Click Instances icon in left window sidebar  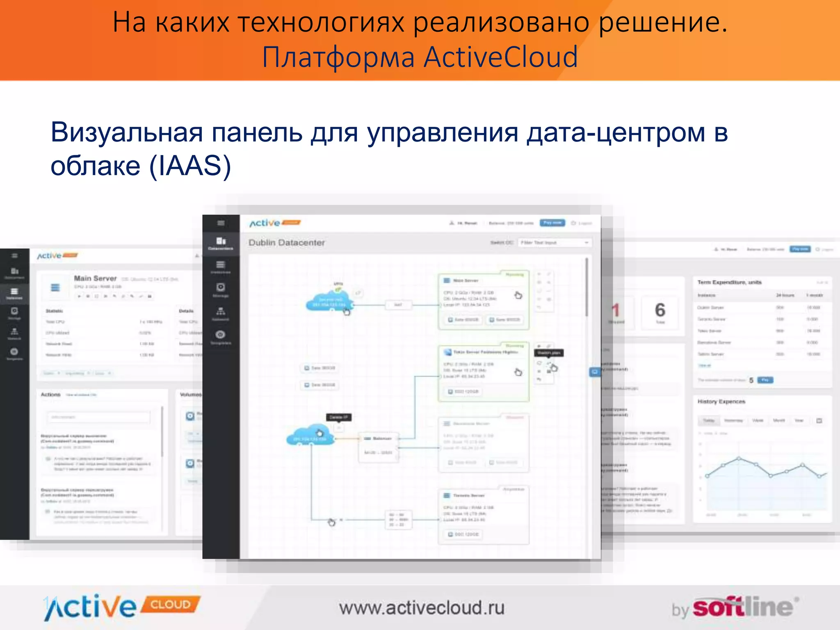14,294
